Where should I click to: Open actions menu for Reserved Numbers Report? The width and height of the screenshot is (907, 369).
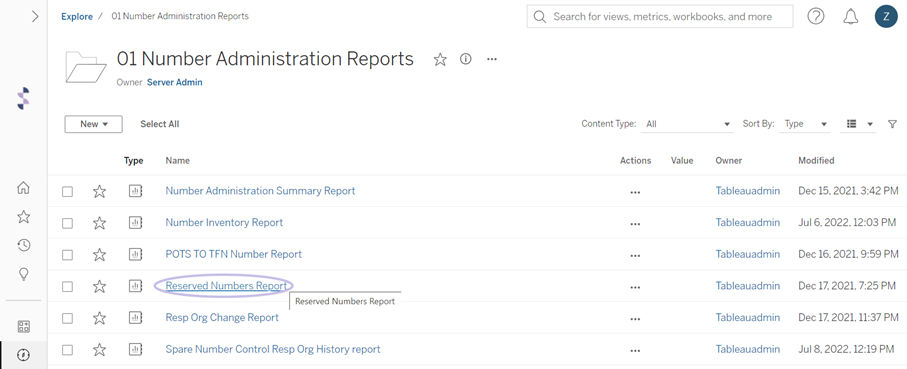point(635,287)
